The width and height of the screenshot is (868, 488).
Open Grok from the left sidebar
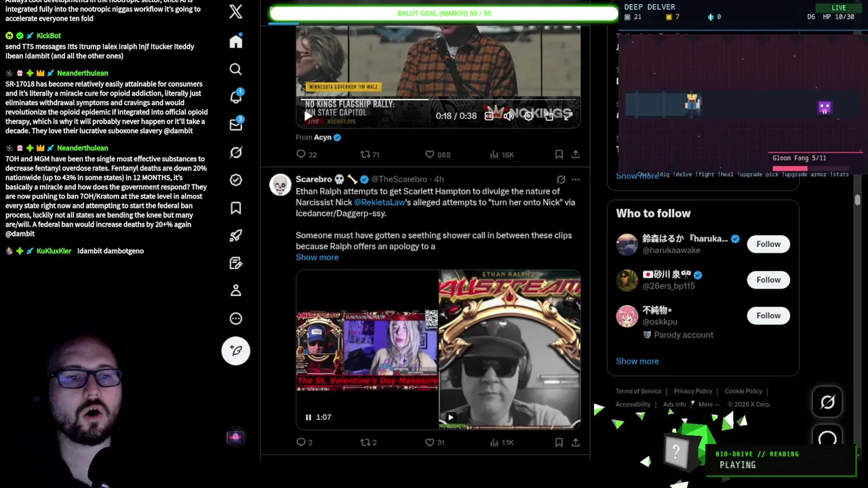[x=235, y=152]
